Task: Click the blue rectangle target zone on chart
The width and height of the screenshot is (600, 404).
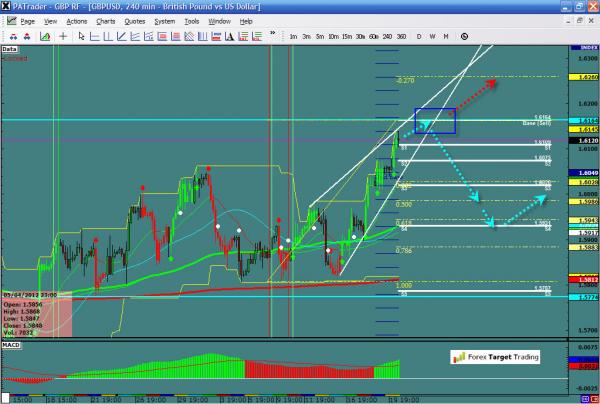Action: pos(434,120)
